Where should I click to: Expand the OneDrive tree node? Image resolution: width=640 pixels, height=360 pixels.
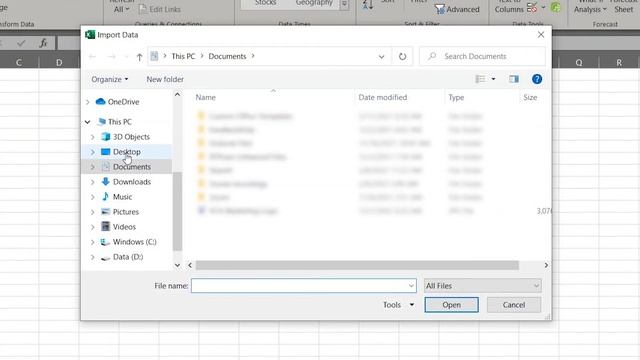click(87, 102)
